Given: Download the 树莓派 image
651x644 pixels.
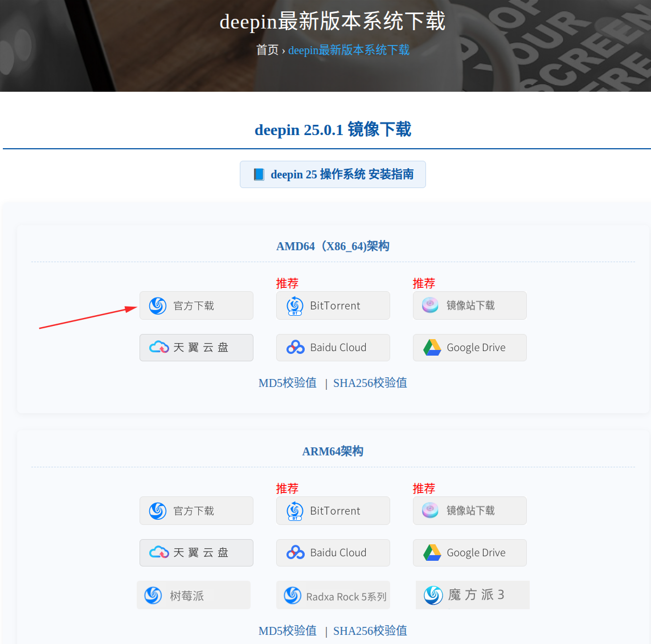Looking at the screenshot, I should pos(194,595).
